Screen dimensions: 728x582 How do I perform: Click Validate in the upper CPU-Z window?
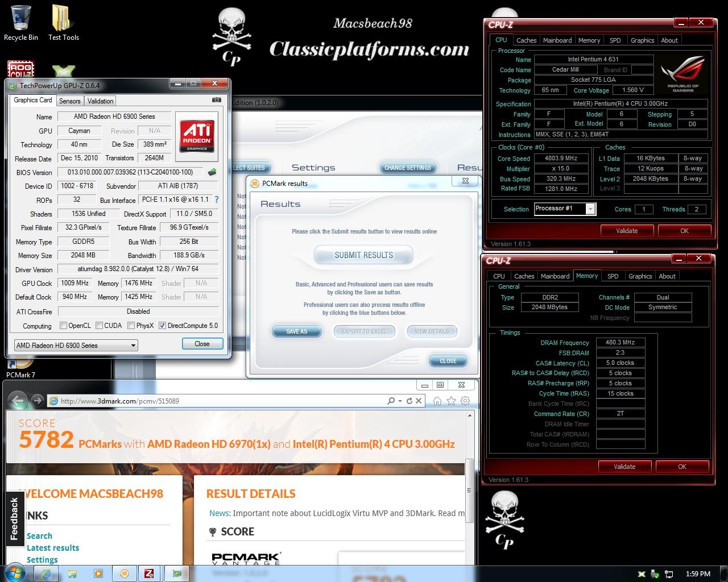[x=627, y=231]
